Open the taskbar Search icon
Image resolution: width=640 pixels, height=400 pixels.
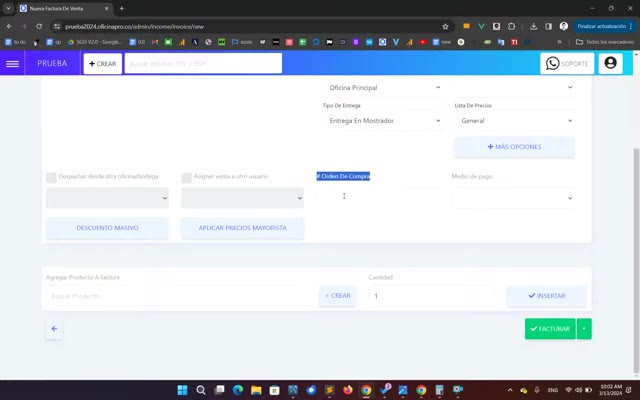201,390
